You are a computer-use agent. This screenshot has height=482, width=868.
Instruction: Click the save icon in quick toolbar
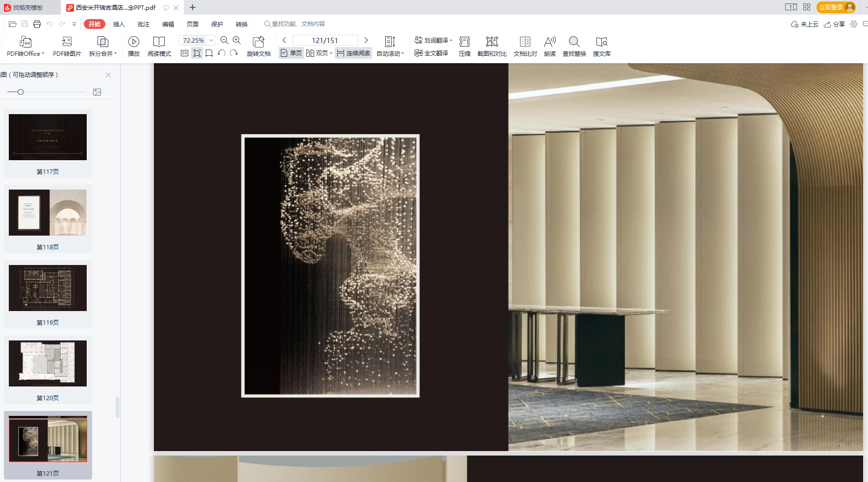click(25, 24)
